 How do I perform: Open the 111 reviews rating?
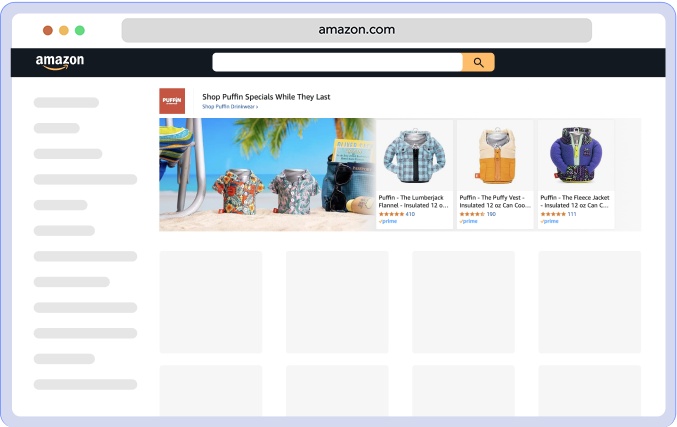[x=558, y=214]
